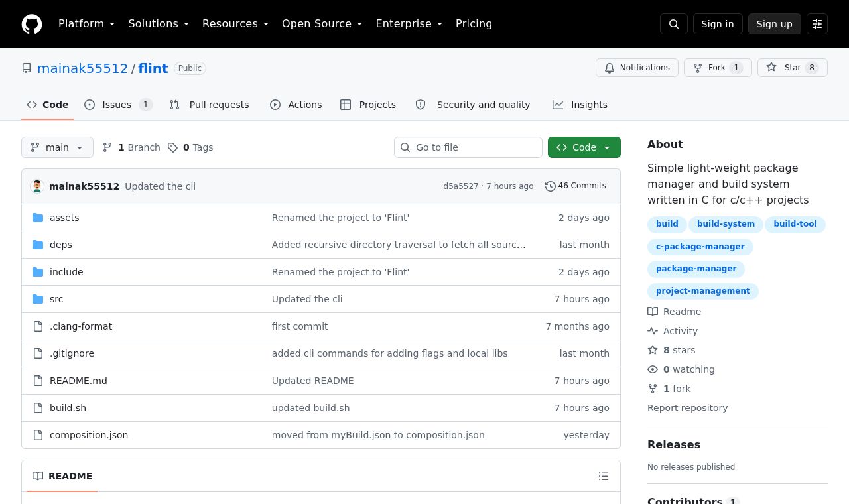This screenshot has height=504, width=849.
Task: Click the book icon in README header
Action: point(38,476)
